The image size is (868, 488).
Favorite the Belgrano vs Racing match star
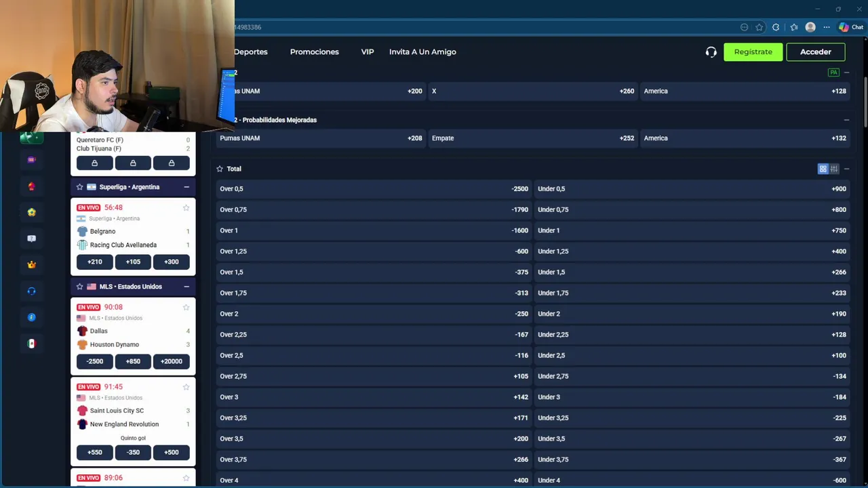[x=186, y=207]
